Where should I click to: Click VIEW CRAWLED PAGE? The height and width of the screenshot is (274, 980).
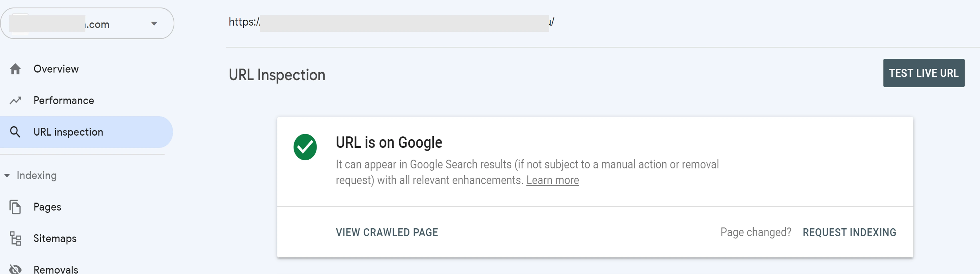(387, 232)
